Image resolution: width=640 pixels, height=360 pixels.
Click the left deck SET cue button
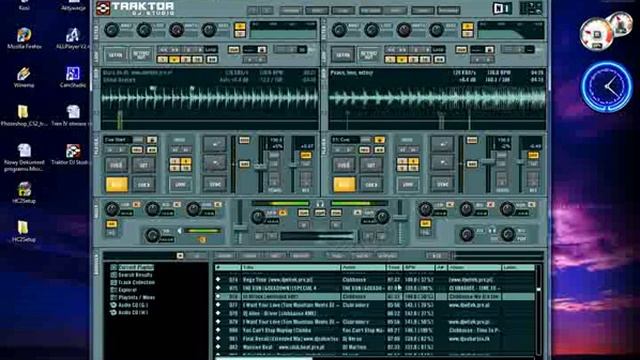tap(144, 165)
